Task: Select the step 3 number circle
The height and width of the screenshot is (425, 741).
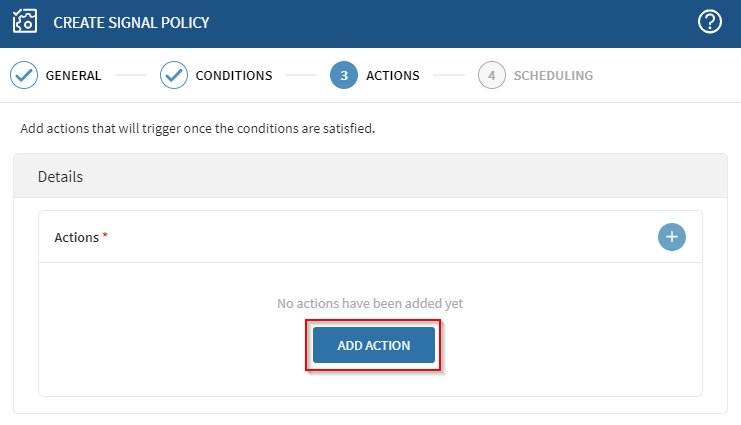Action: pos(343,75)
